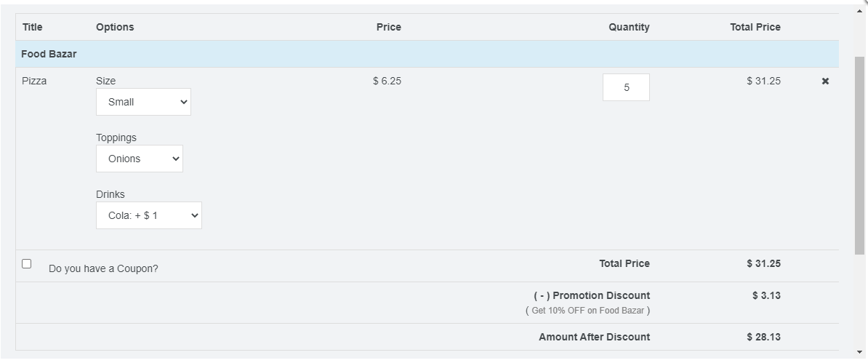Expand the Toppings dropdown showing Onions
This screenshot has width=868, height=363.
(x=139, y=159)
